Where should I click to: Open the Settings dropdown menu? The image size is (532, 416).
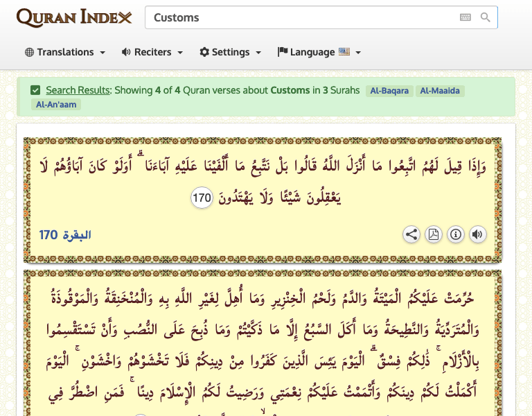pyautogui.click(x=231, y=52)
